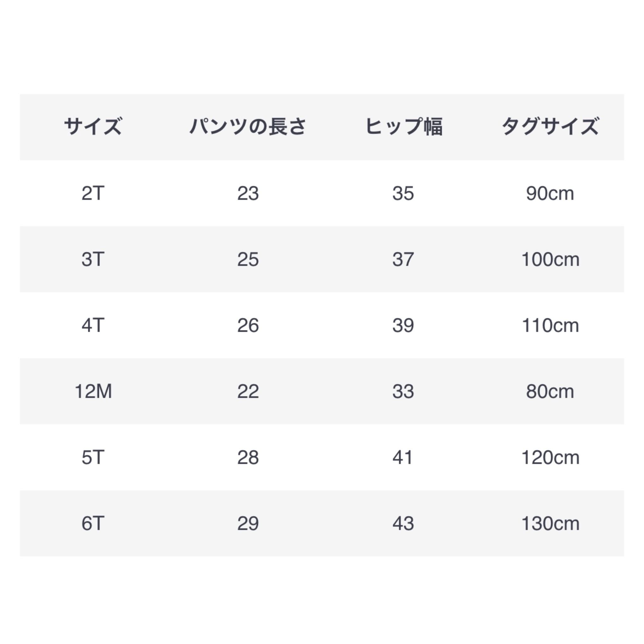The width and height of the screenshot is (644, 644).
Task: Click the 120cm tag size value
Action: click(550, 457)
